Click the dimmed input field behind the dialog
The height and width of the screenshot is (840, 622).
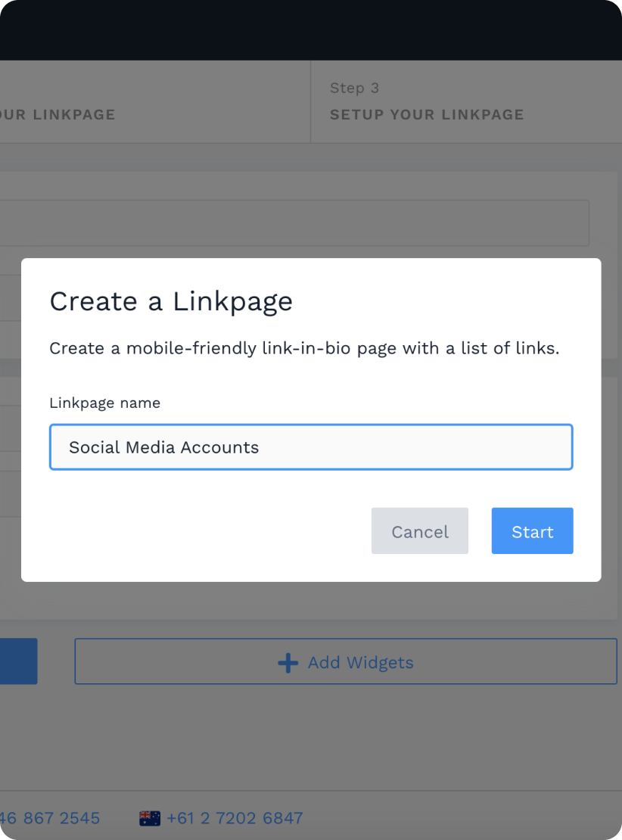294,222
